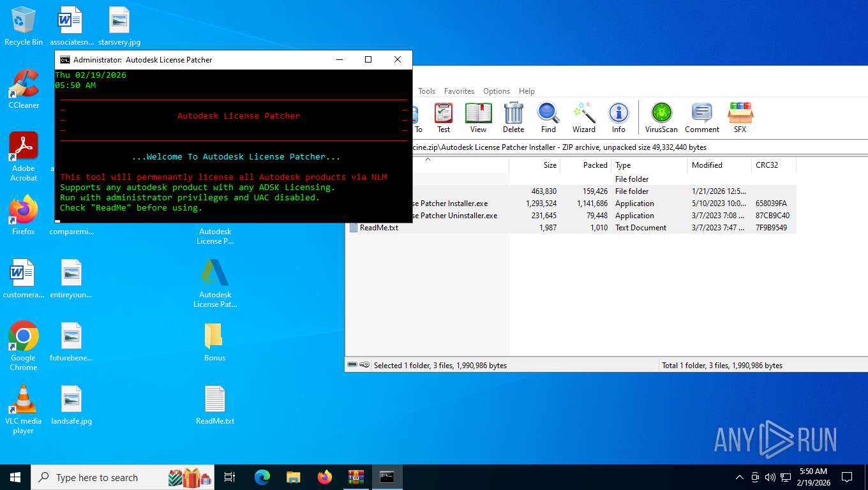Select the Autodesk License Patcher desktop icon above Bonus
Screen dimensions: 868x490
[x=215, y=283]
